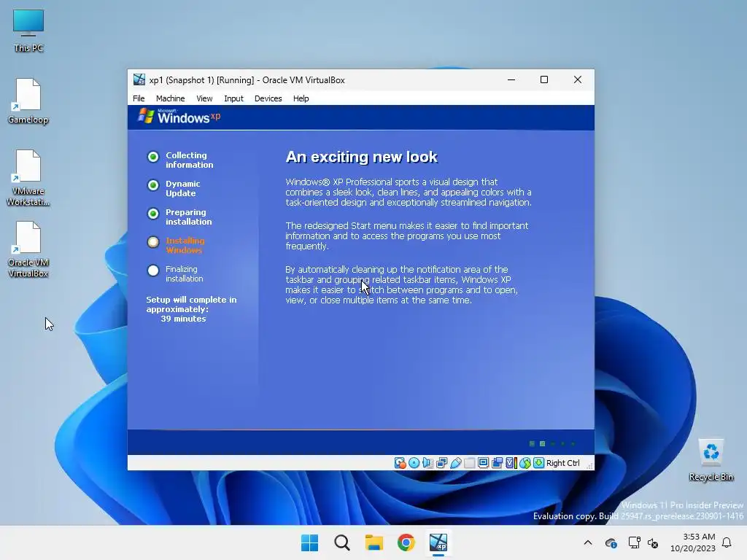
Task: Click the muted volume tray icon
Action: pos(653,542)
